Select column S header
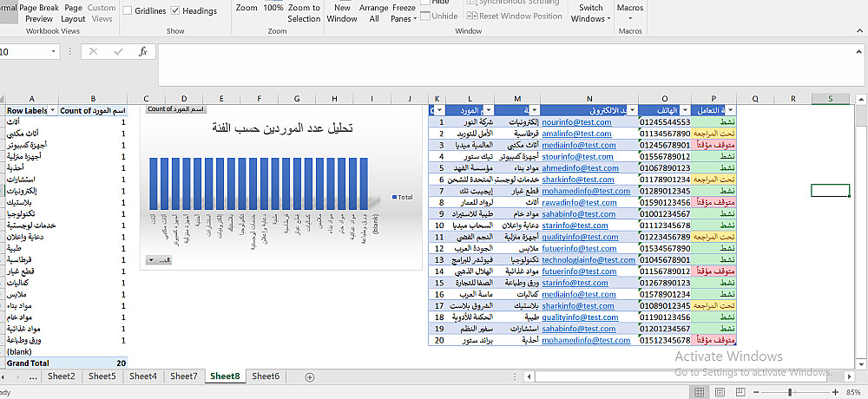This screenshot has width=868, height=399. coord(831,99)
